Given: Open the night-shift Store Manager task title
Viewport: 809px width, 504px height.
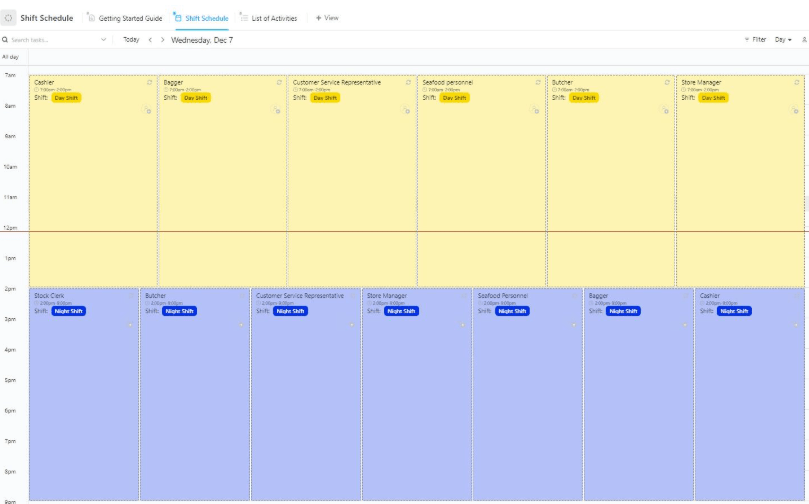Looking at the screenshot, I should tap(387, 296).
